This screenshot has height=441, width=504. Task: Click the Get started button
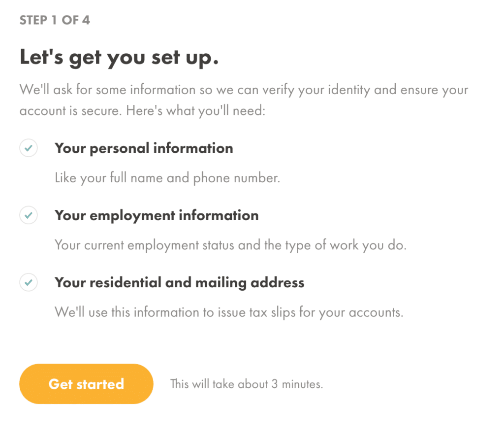[x=86, y=384]
